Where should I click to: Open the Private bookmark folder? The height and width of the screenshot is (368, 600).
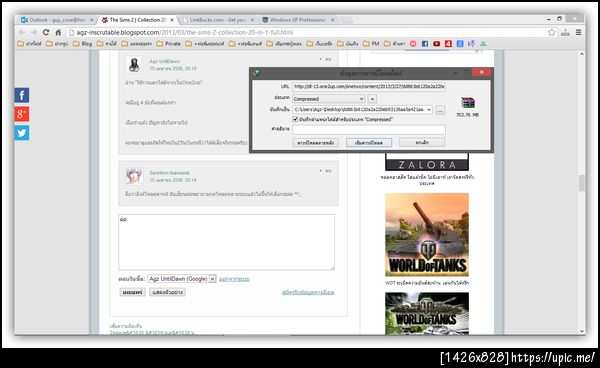[168, 44]
